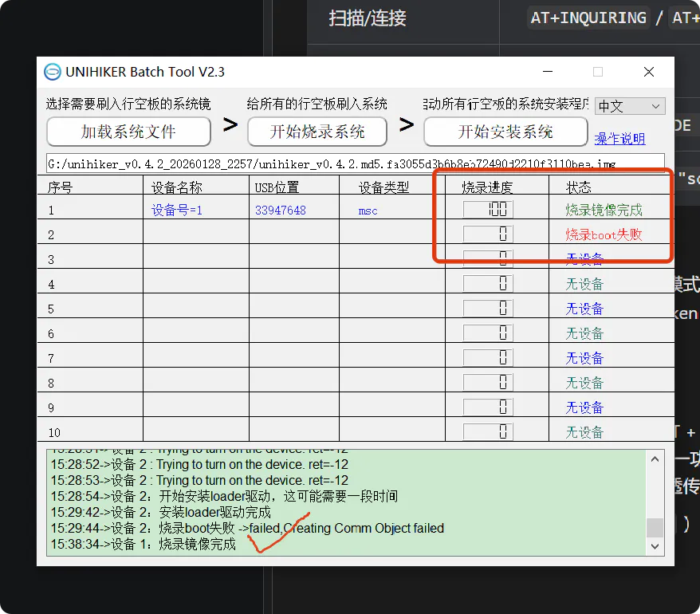The image size is (700, 614).
Task: Click 开始安装系统 button
Action: [505, 132]
